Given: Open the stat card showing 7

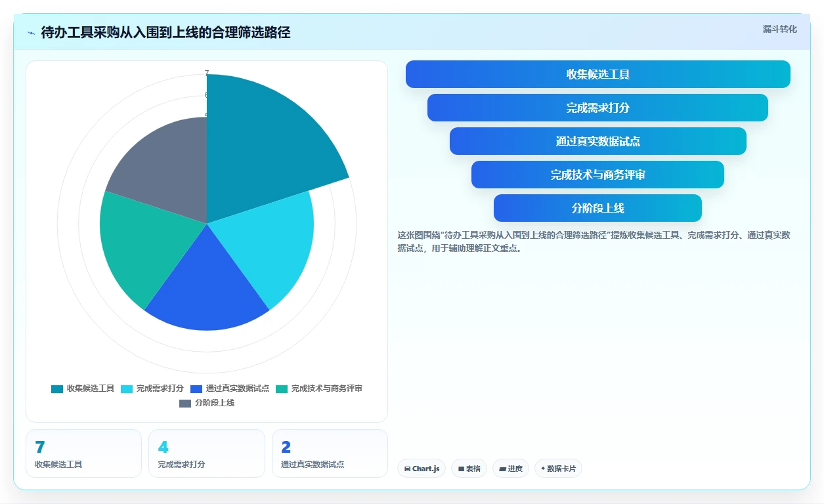Looking at the screenshot, I should pyautogui.click(x=83, y=453).
